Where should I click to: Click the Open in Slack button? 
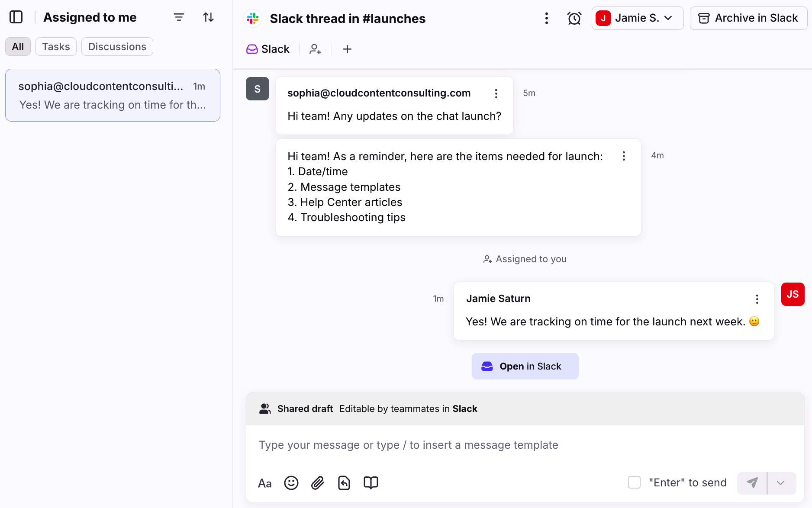(x=525, y=367)
